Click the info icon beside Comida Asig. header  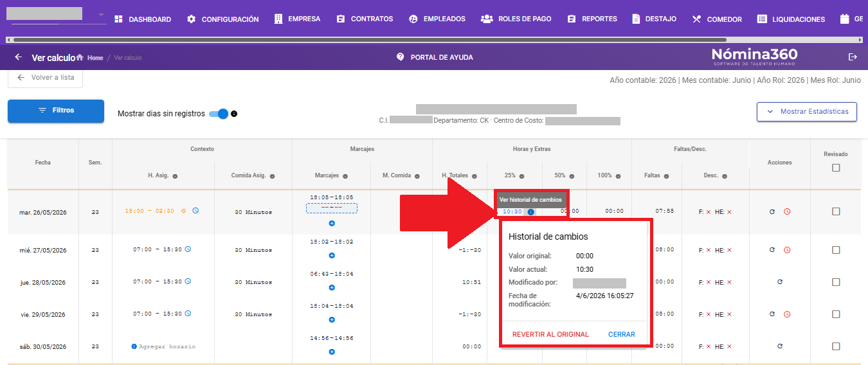pyautogui.click(x=273, y=176)
